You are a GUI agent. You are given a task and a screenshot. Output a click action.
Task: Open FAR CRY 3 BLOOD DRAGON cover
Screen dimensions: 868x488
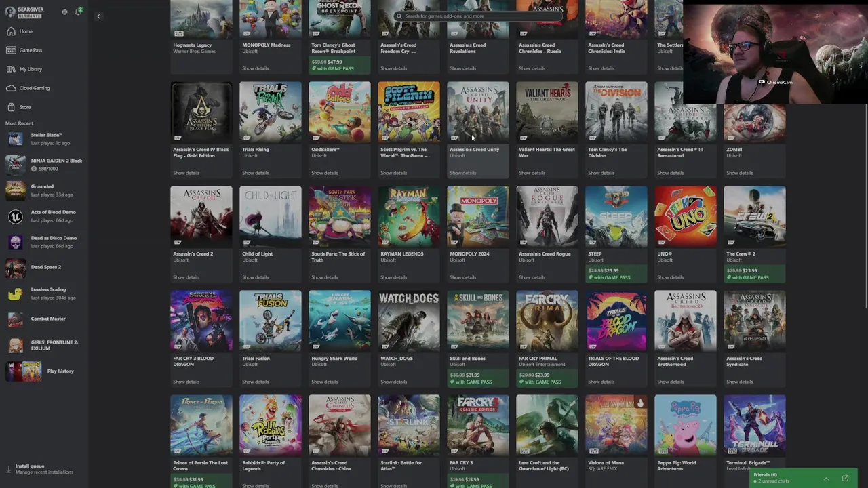pyautogui.click(x=201, y=321)
